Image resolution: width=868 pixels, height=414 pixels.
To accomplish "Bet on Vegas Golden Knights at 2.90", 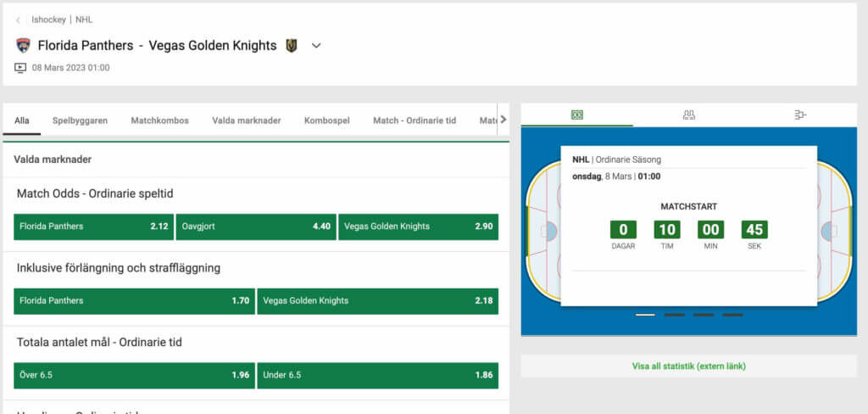I will (x=419, y=227).
